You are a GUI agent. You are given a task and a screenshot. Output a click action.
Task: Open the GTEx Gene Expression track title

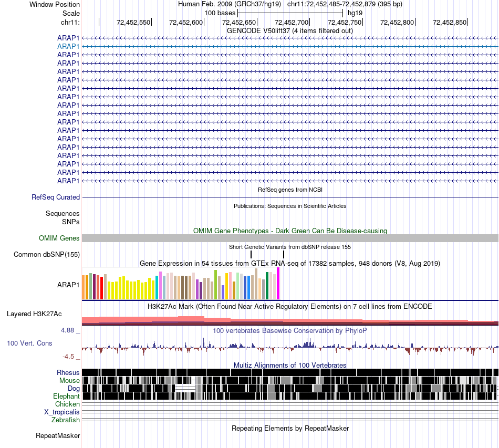coord(290,264)
